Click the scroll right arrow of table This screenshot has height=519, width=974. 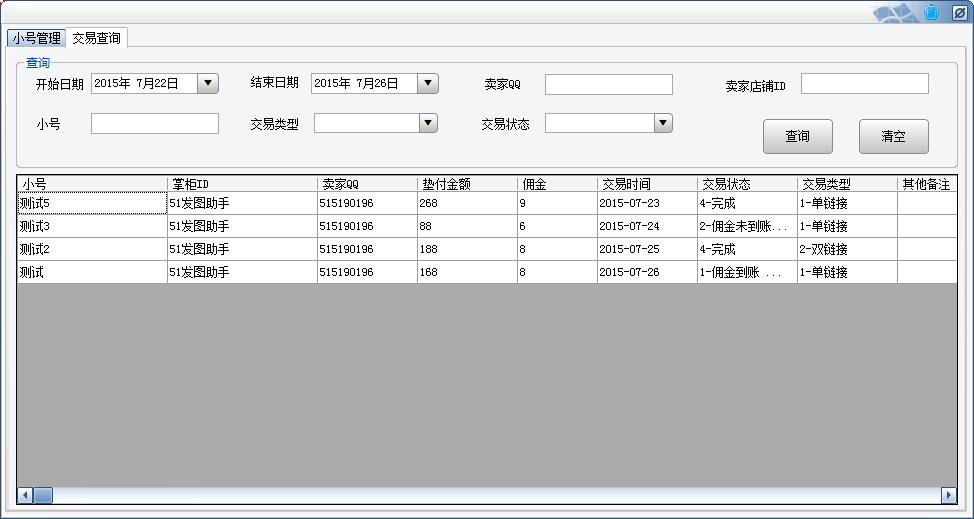[949, 495]
